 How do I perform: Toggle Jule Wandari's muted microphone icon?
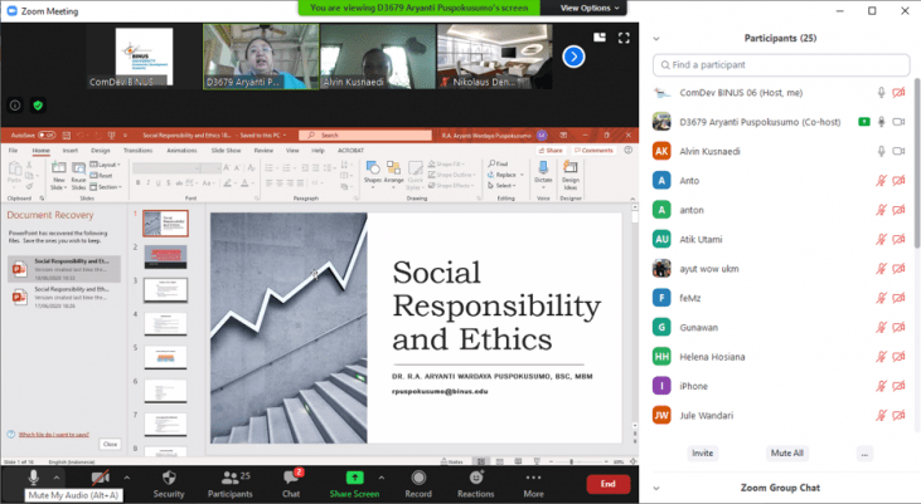click(881, 416)
